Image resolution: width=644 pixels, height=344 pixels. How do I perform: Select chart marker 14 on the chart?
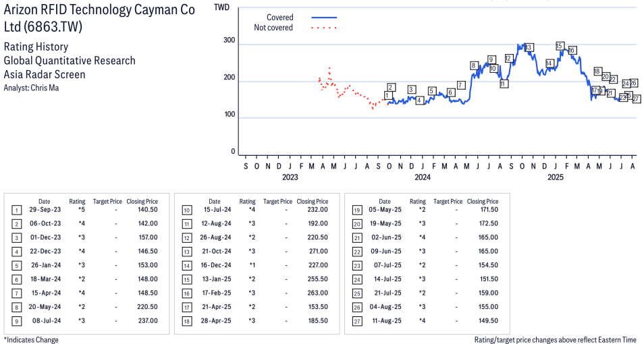click(x=549, y=63)
